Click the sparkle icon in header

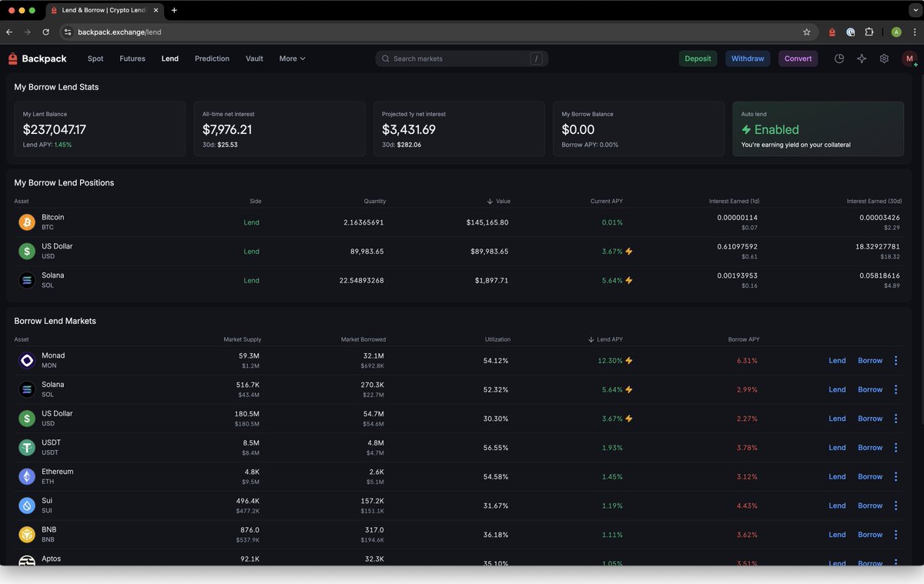click(x=862, y=58)
